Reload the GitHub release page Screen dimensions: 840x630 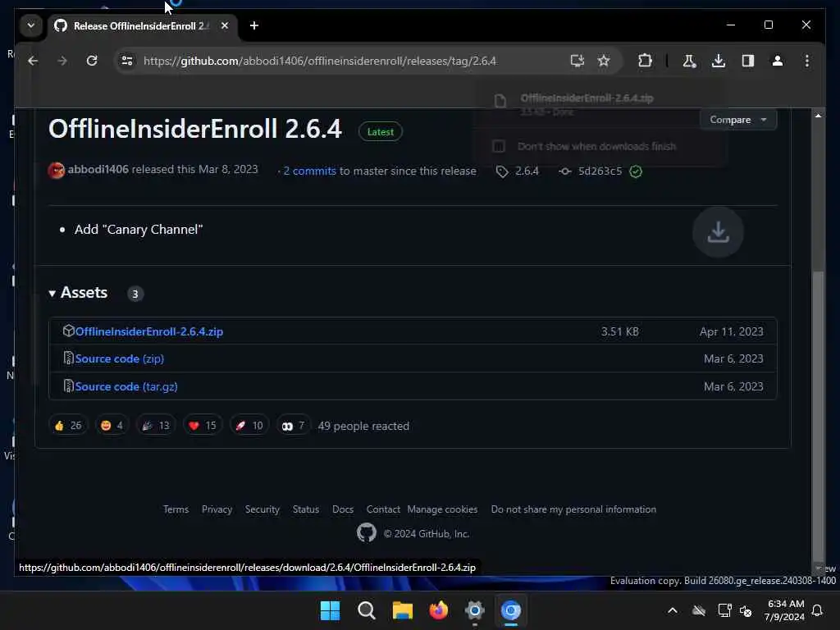click(92, 61)
